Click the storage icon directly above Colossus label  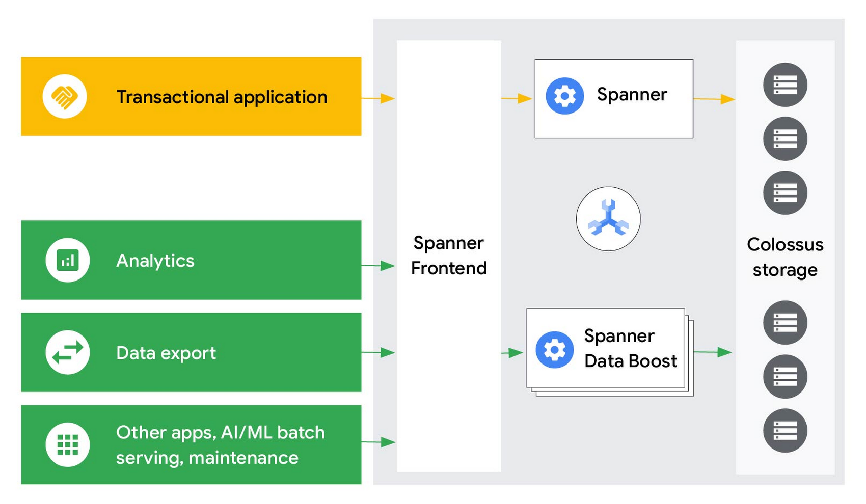785,192
